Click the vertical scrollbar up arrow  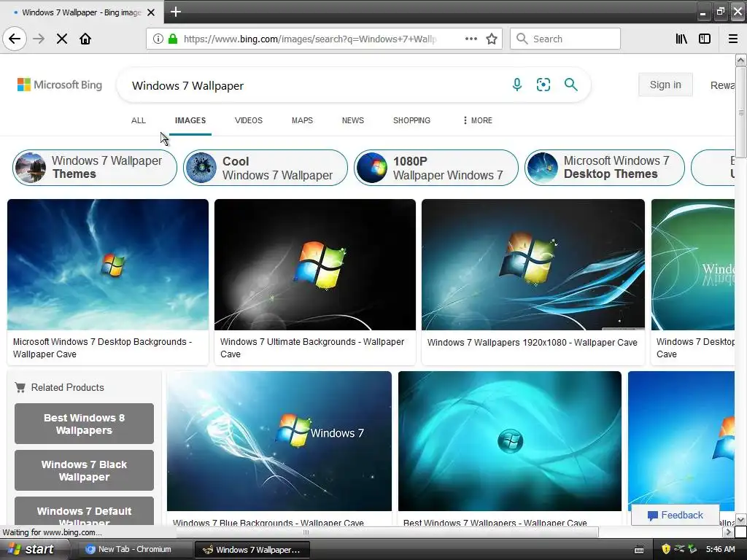741,60
